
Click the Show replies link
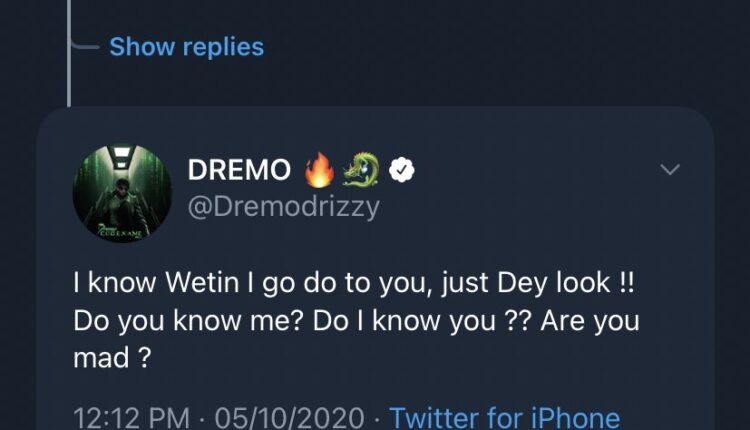pos(186,47)
